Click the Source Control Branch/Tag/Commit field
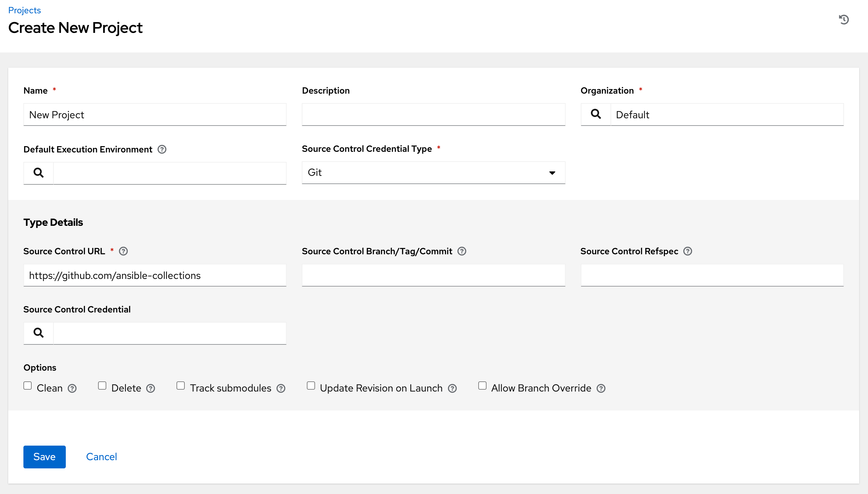868x494 pixels. [433, 275]
